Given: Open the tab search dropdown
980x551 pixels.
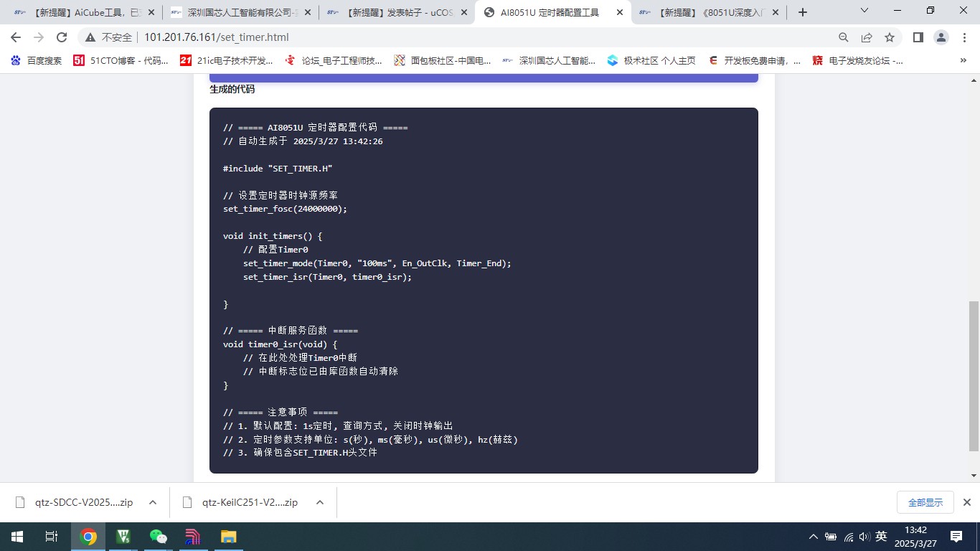Looking at the screenshot, I should coord(864,11).
